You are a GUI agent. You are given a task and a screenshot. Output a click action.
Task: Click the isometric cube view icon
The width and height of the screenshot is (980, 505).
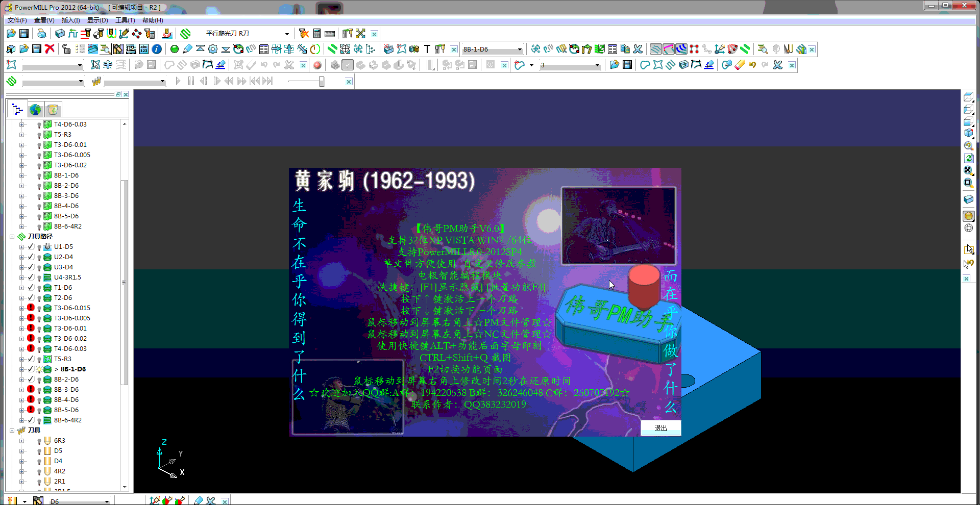(968, 133)
